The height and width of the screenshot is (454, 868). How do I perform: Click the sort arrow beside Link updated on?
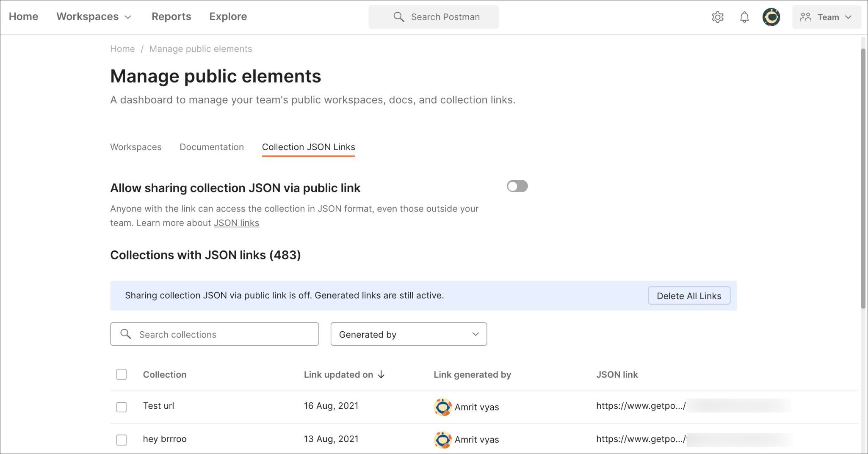click(x=381, y=374)
